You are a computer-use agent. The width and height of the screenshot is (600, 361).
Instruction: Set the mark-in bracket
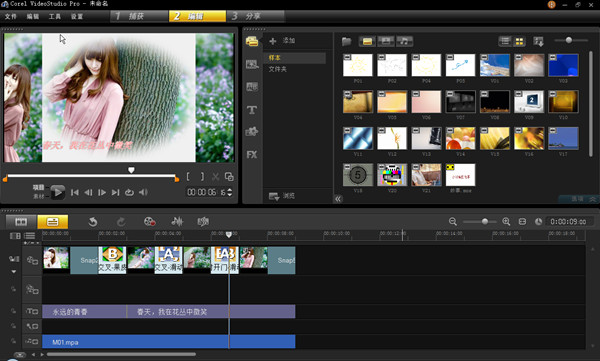188,177
